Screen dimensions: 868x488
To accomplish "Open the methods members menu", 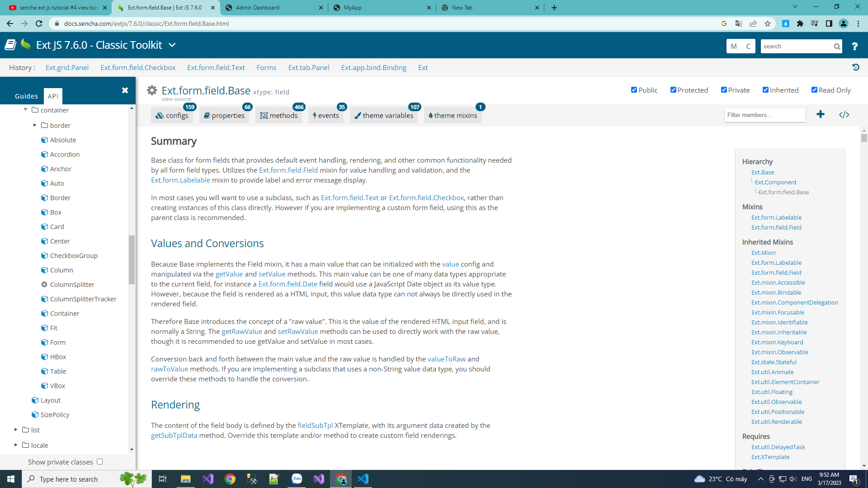I will point(278,116).
